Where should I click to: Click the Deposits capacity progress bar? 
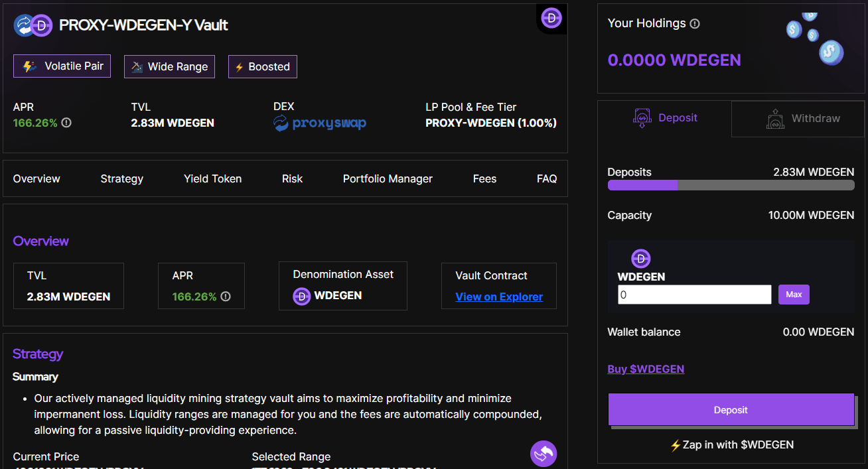tap(731, 186)
